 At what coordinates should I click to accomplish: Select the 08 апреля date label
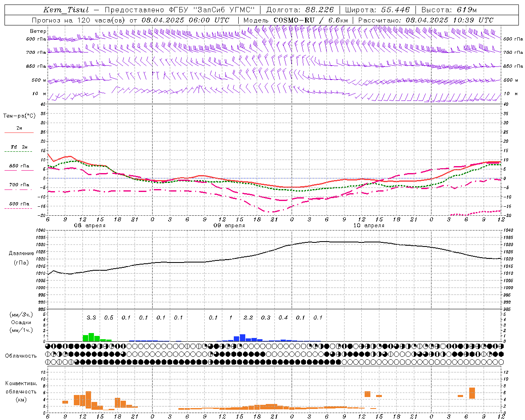[x=89, y=226]
